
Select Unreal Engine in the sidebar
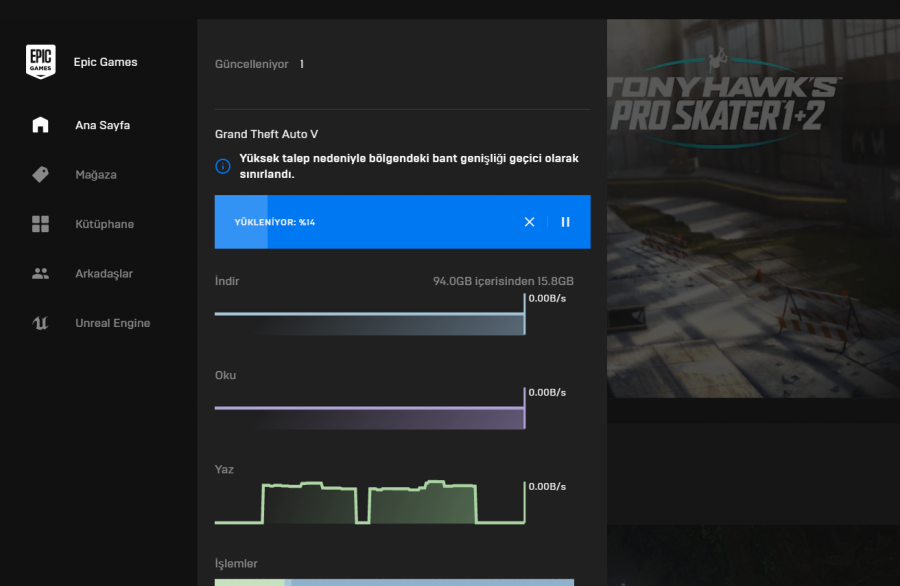112,323
